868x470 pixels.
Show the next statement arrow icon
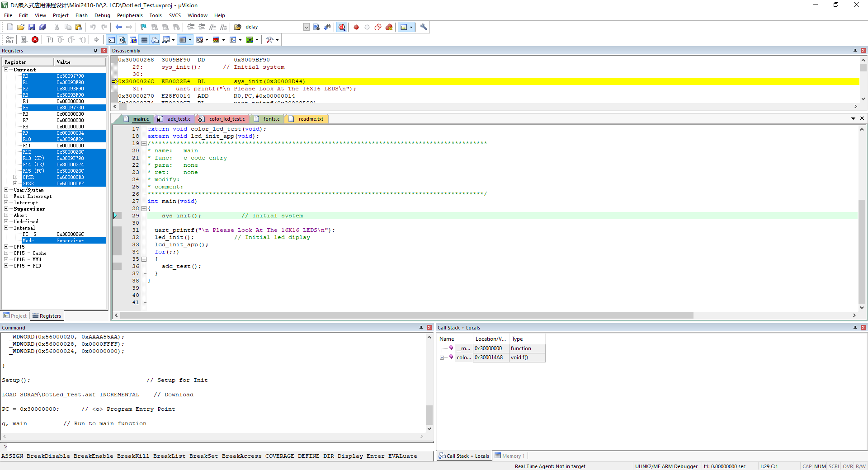96,40
